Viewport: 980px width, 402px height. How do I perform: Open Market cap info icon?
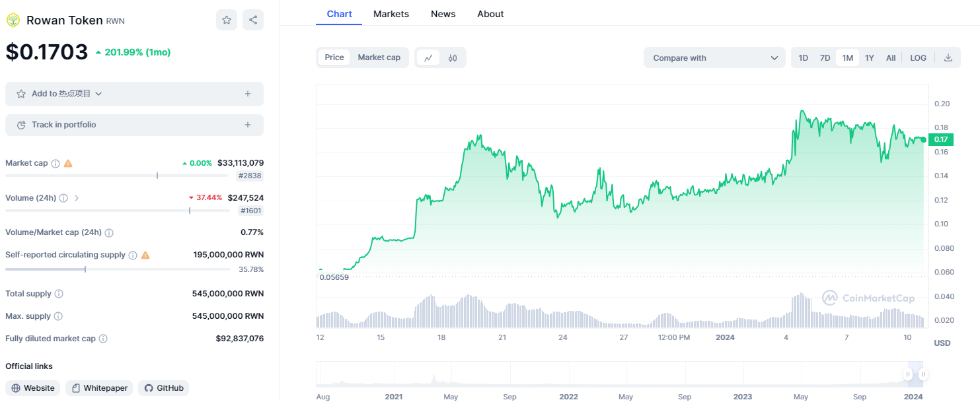pyautogui.click(x=56, y=163)
